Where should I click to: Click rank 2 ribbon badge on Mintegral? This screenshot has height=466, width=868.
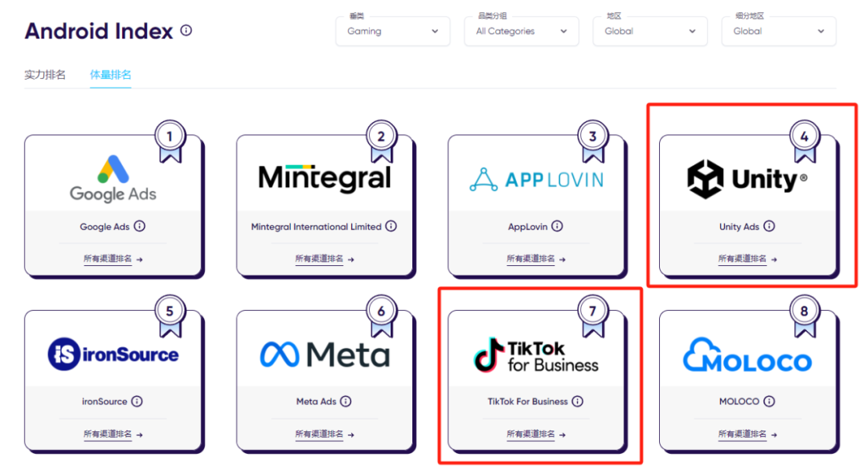pyautogui.click(x=382, y=140)
